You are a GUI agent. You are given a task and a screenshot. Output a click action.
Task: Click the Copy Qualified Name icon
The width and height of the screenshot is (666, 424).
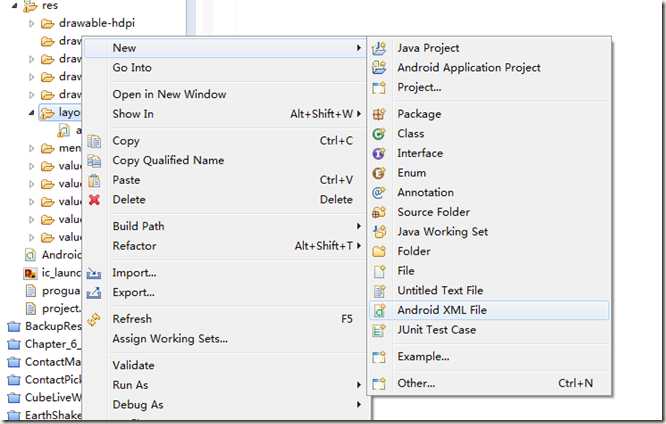point(94,161)
